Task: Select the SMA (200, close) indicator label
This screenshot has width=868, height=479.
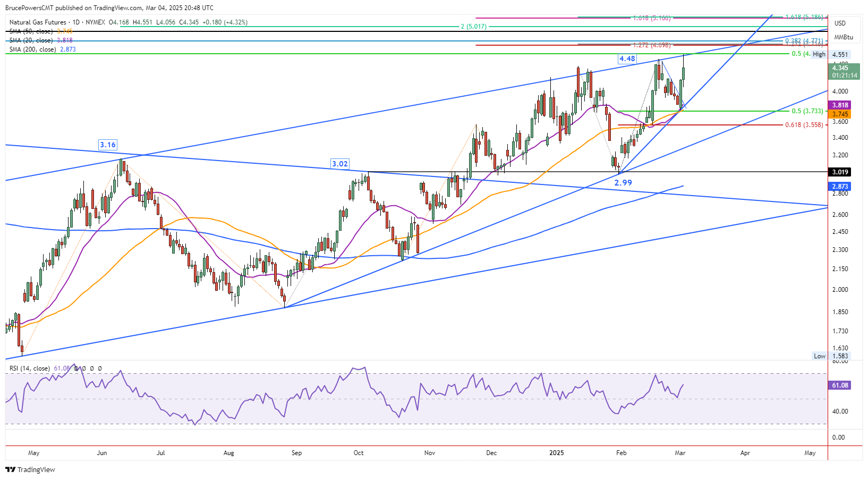Action: [x=32, y=49]
